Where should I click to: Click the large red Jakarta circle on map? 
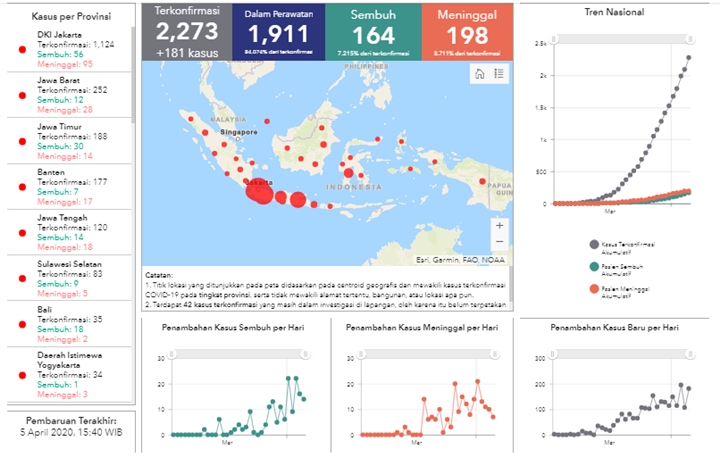[x=259, y=191]
